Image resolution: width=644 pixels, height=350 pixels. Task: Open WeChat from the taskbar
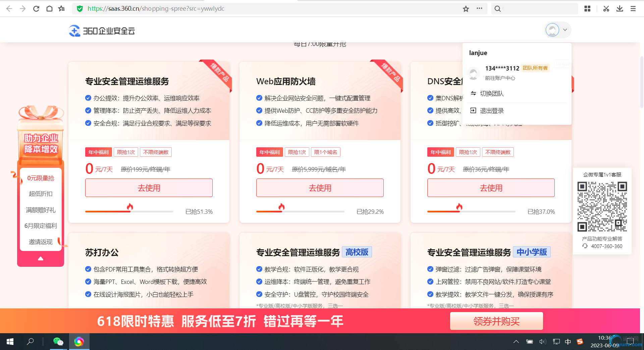pyautogui.click(x=58, y=342)
